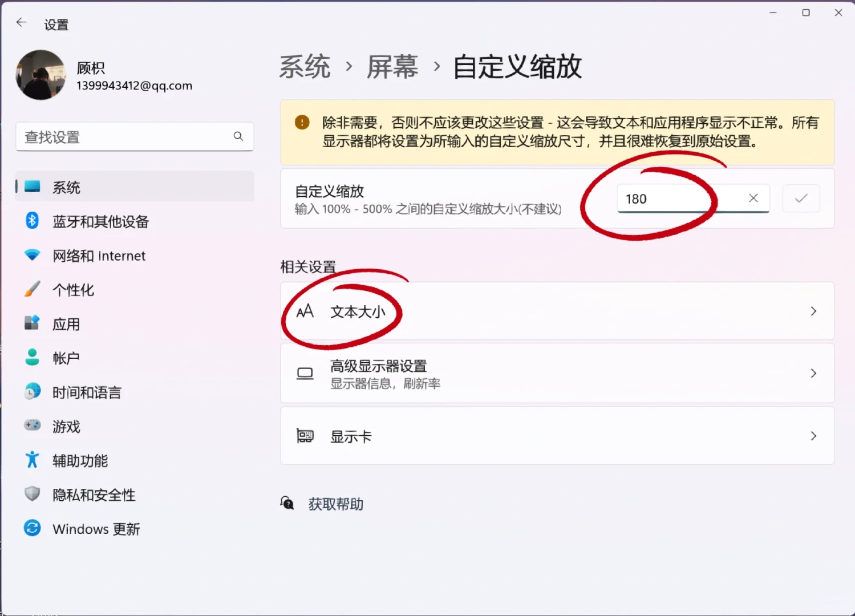The height and width of the screenshot is (616, 855).
Task: Open the 应用 apps section
Action: pyautogui.click(x=66, y=323)
